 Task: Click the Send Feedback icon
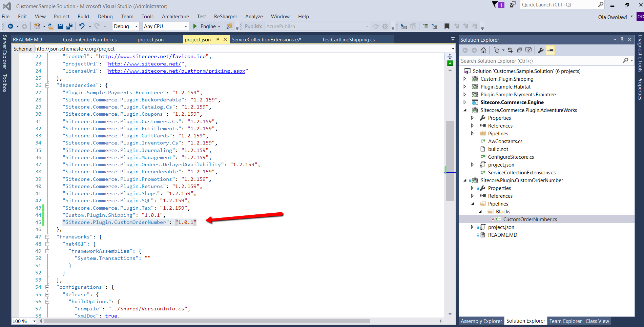click(x=513, y=4)
